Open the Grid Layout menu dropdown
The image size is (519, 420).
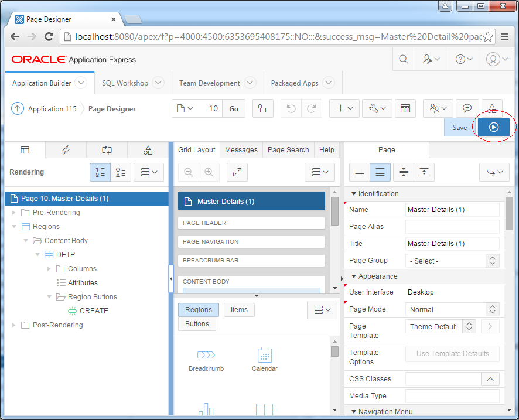click(320, 172)
